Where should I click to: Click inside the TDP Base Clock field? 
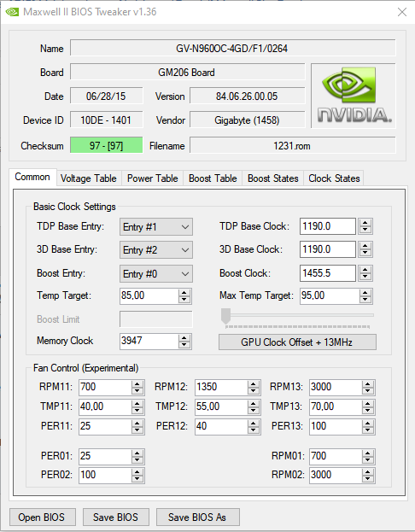point(327,226)
